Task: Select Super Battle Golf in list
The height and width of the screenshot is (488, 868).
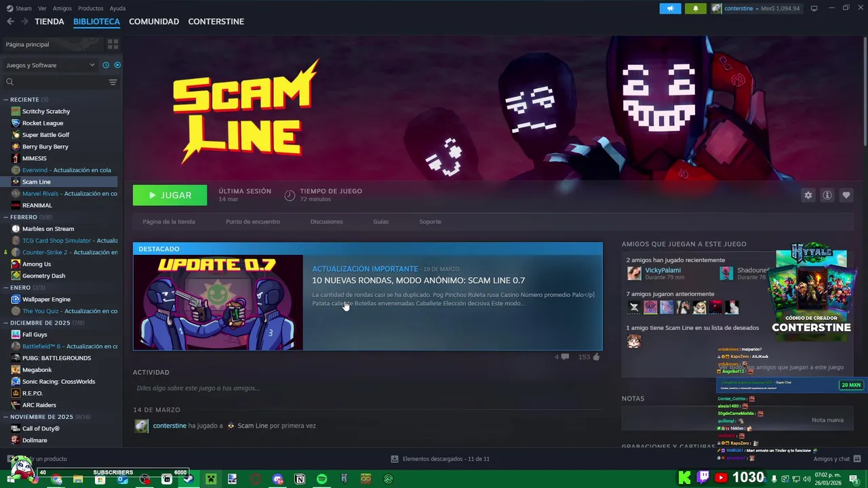Action: click(x=45, y=135)
